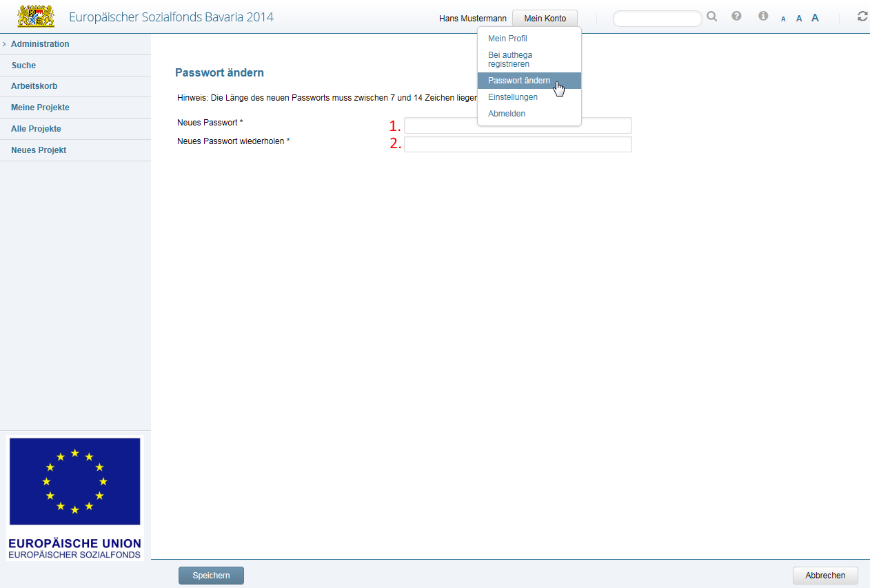
Task: Choose Passwort ändern in the menu
Action: click(518, 81)
